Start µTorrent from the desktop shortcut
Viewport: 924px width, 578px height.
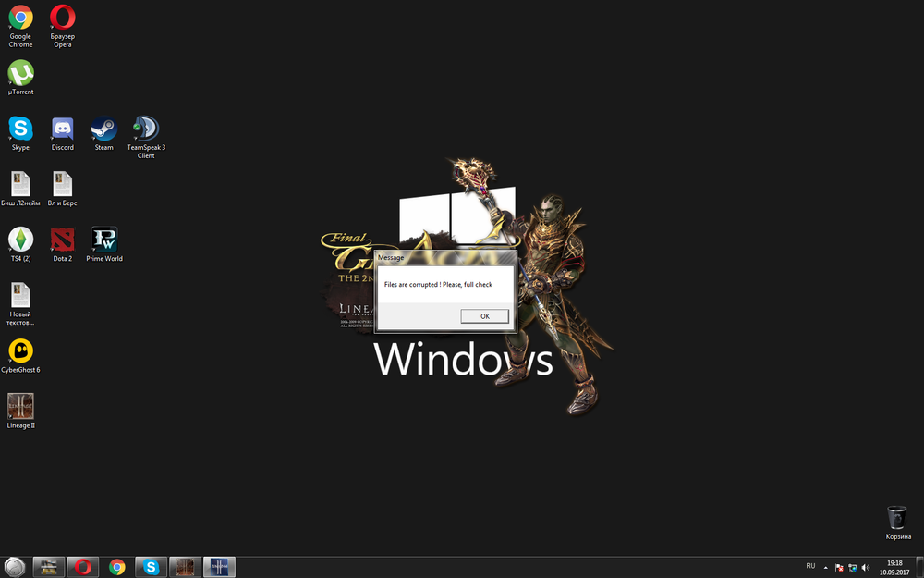pyautogui.click(x=20, y=76)
